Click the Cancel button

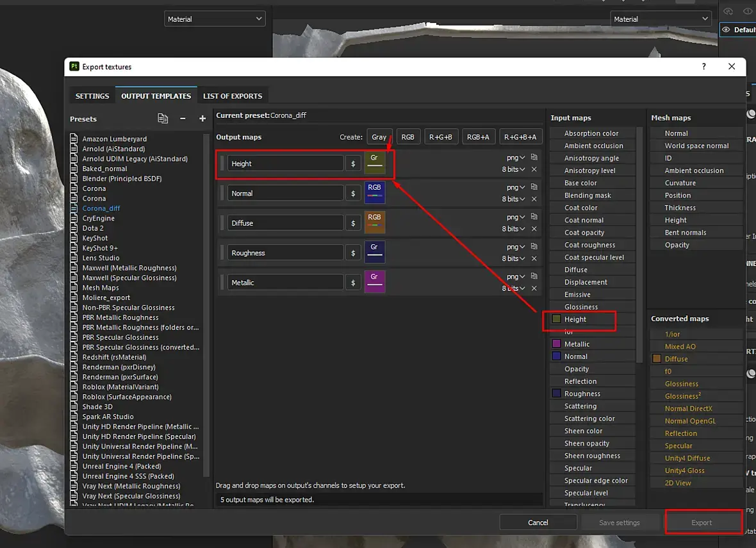click(538, 522)
